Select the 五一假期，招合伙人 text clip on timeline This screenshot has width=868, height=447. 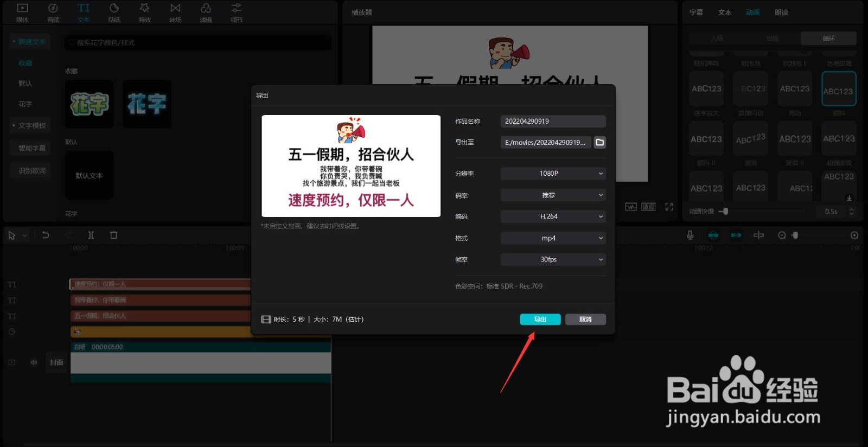point(161,316)
